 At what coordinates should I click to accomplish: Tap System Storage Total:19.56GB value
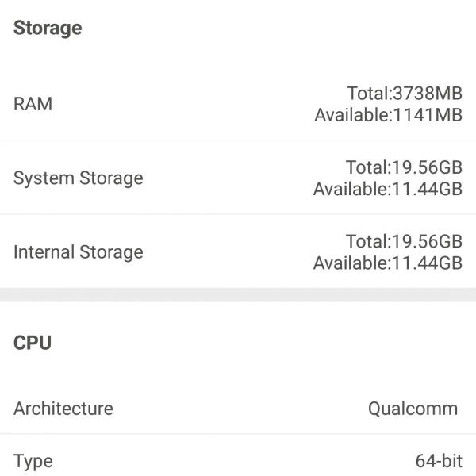click(x=404, y=168)
